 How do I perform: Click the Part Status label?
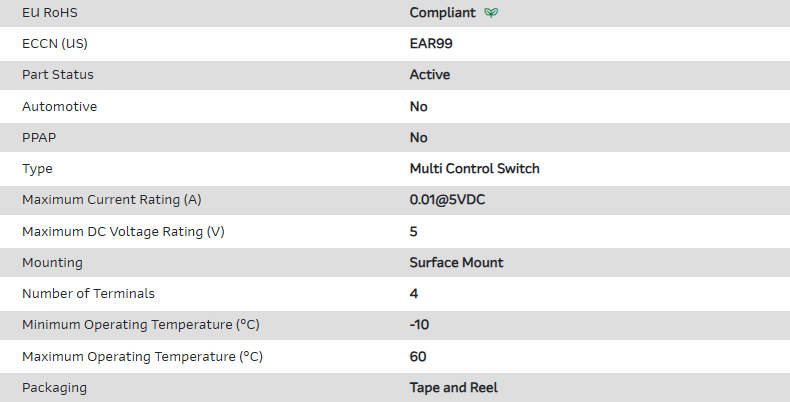tap(57, 75)
